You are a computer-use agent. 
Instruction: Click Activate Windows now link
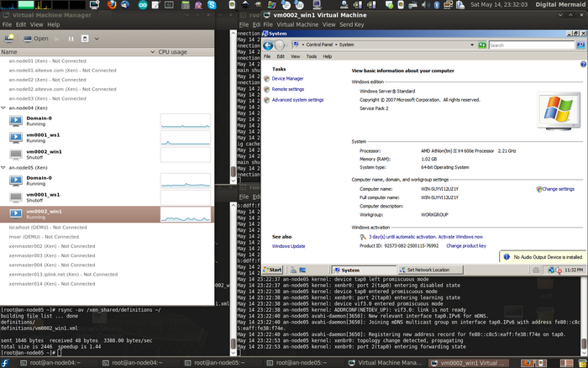[460, 237]
